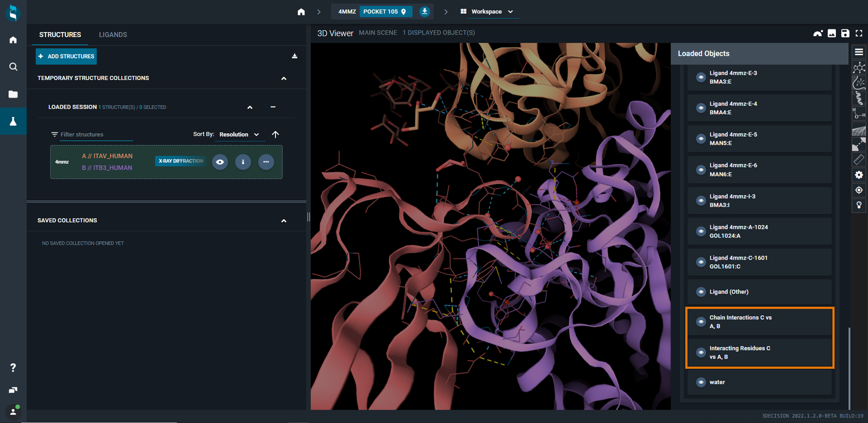This screenshot has width=868, height=423.
Task: Click the download icon next to Pocket 105
Action: tap(424, 11)
